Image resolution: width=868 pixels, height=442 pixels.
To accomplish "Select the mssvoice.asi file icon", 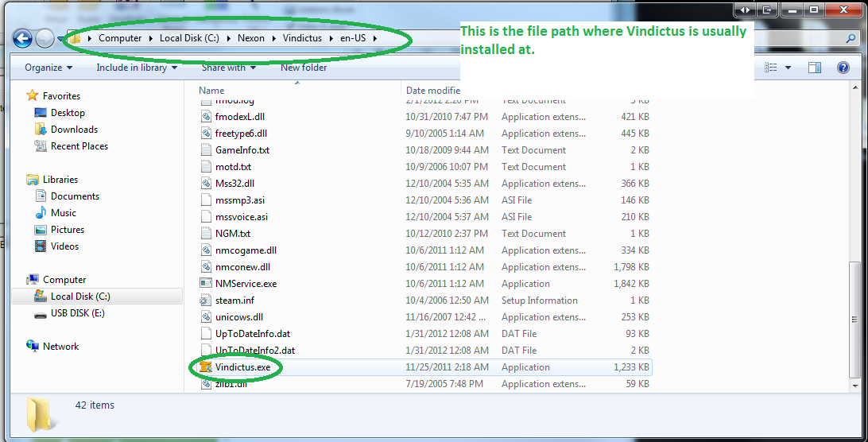I will pos(206,216).
